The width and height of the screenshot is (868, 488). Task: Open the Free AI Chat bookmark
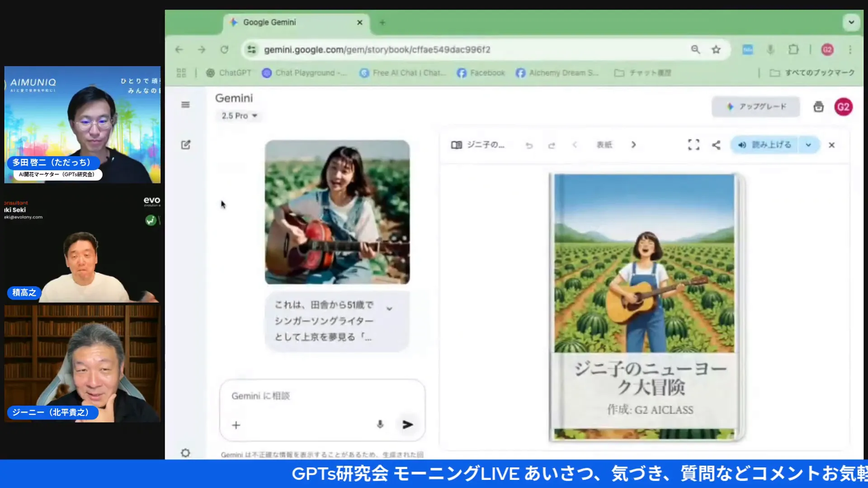click(x=403, y=73)
